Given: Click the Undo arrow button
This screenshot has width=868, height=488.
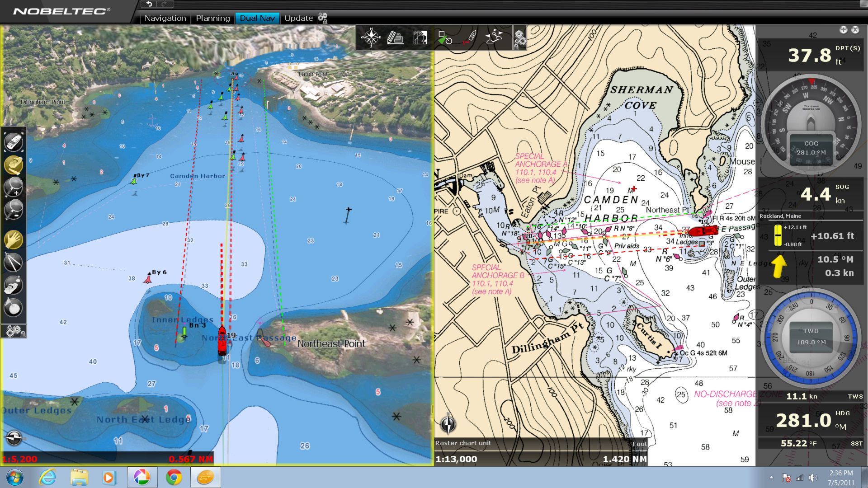Looking at the screenshot, I should [x=149, y=4].
